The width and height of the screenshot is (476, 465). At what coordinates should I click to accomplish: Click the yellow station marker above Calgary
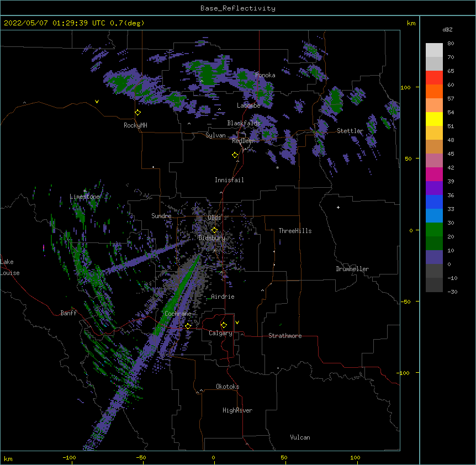pyautogui.click(x=224, y=325)
